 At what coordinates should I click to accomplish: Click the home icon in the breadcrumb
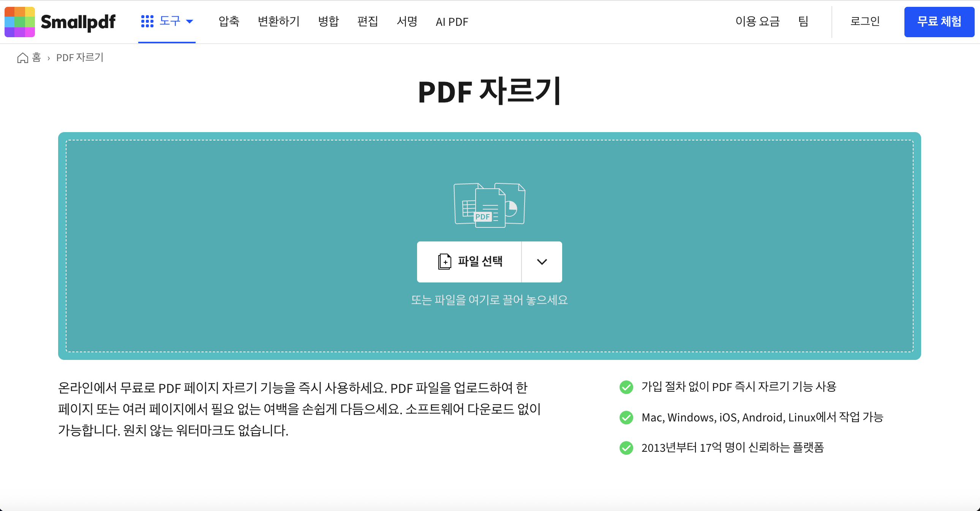point(22,57)
